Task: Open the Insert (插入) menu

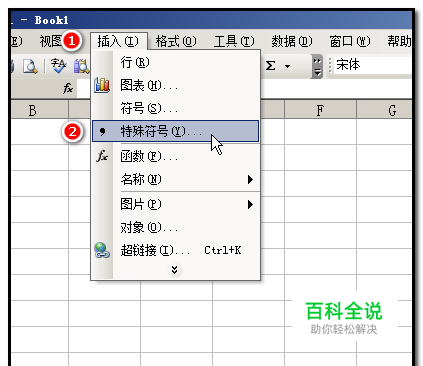Action: pyautogui.click(x=118, y=42)
